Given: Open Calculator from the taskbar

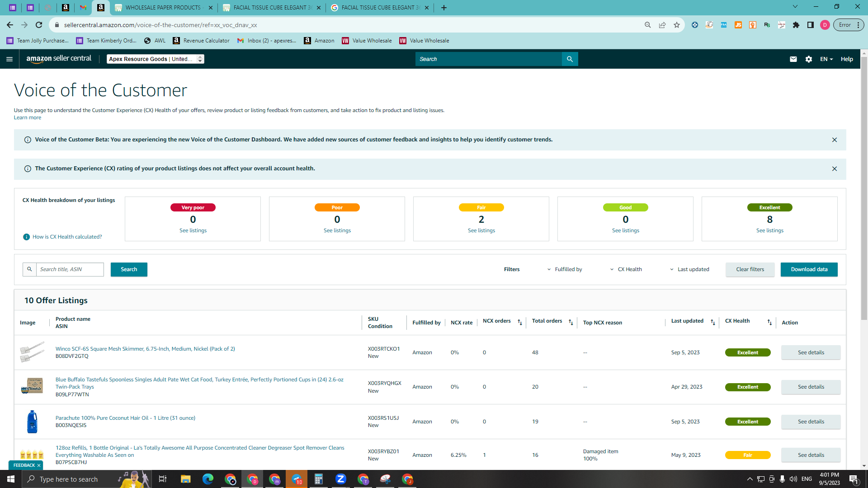Looking at the screenshot, I should [319, 479].
